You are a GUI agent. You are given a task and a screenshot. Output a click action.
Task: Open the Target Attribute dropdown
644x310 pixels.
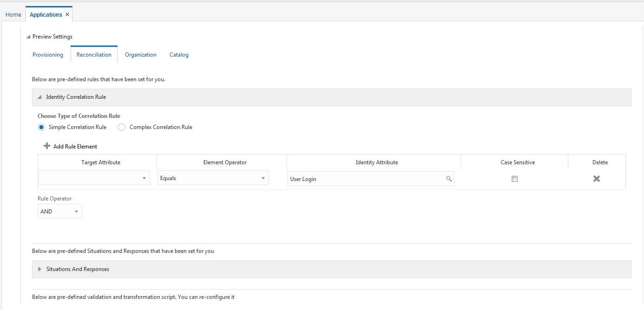(x=144, y=178)
